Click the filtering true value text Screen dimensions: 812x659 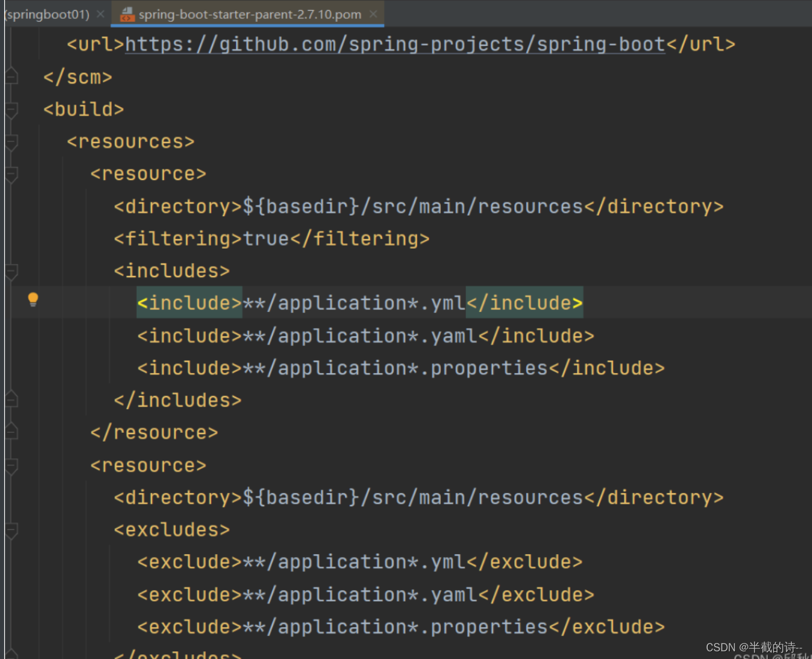[265, 238]
